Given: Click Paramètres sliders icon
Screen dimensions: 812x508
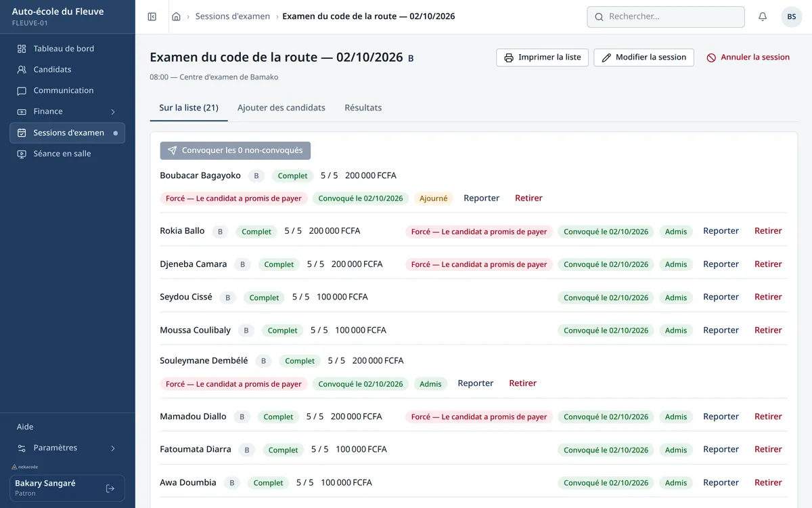Looking at the screenshot, I should coord(22,448).
